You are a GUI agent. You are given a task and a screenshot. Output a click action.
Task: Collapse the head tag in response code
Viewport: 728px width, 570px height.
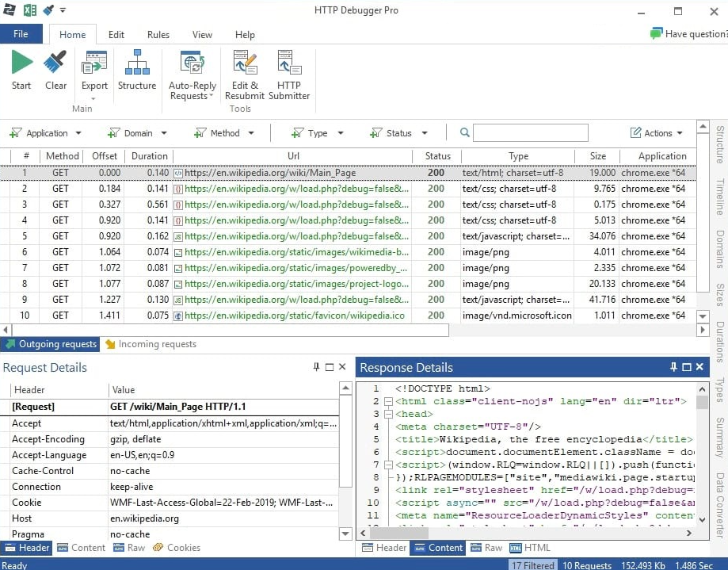(388, 414)
